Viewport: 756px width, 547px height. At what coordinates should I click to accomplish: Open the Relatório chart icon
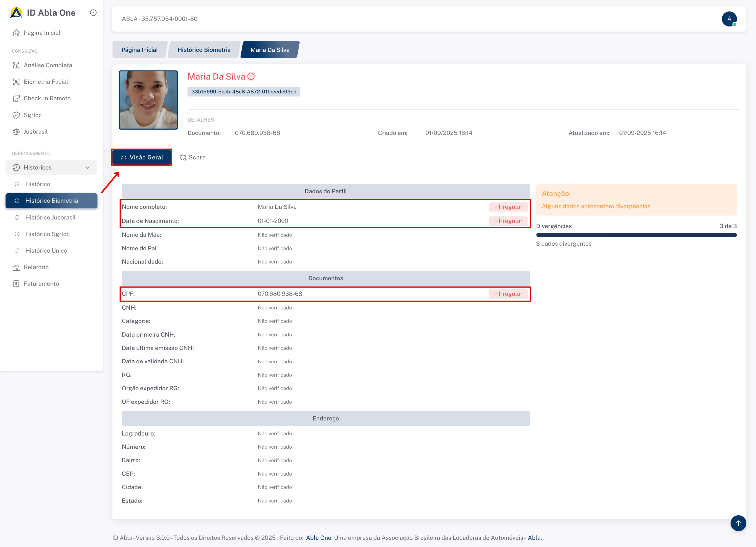[16, 267]
